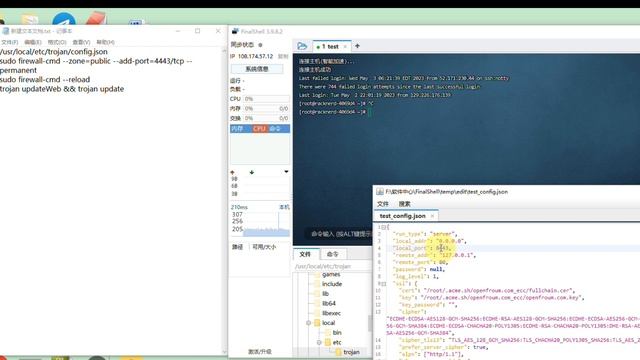Screen dimensions: 640x360
Task: Open the editor 文件 menu
Action: [383, 204]
